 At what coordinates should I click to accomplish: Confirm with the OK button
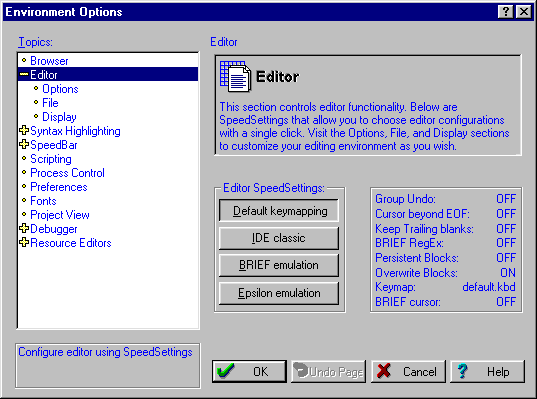(249, 371)
